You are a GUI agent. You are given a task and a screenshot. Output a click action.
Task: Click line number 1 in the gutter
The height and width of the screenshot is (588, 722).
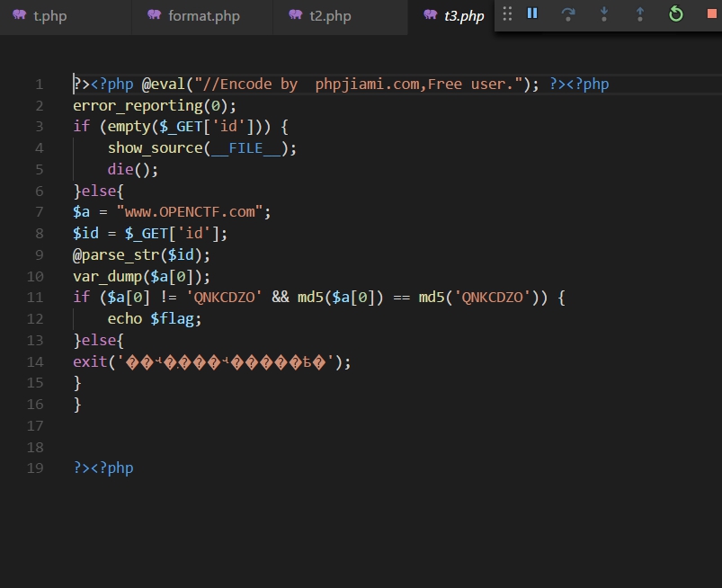pos(40,85)
